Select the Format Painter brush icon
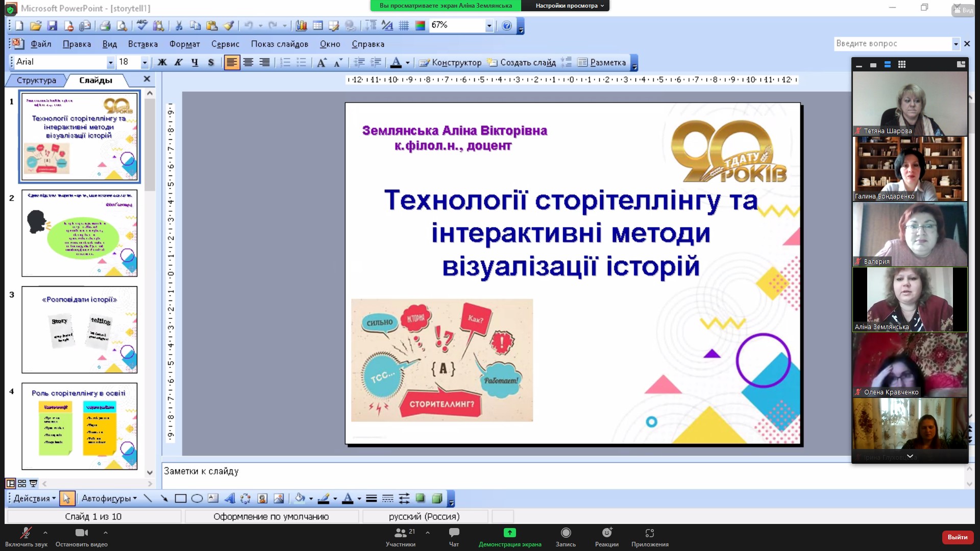 coord(229,26)
